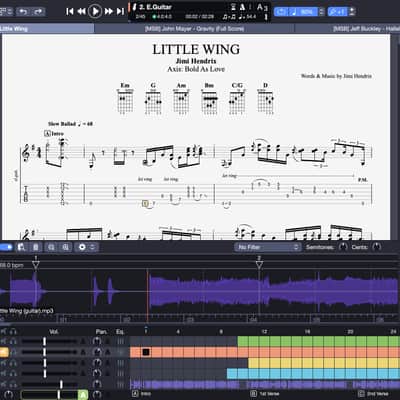The image size is (400, 400).
Task: Click the relative-speed note equals note icon
Action: coord(229,16)
